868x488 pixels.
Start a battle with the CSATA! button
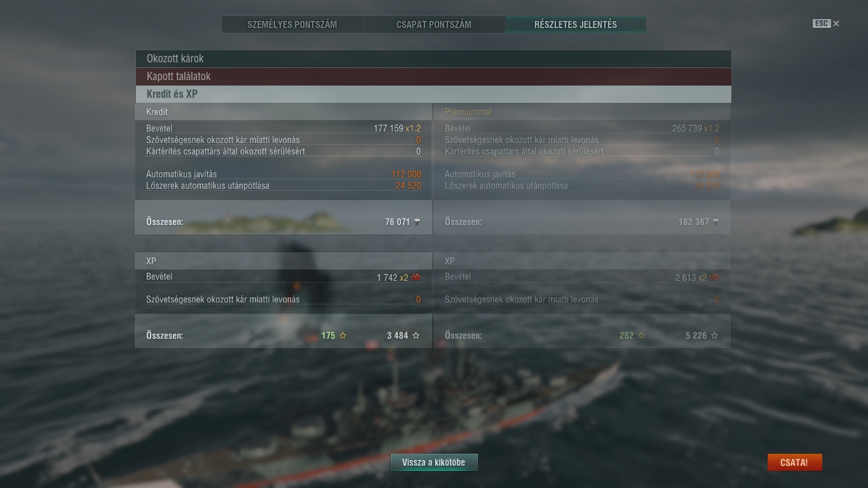click(x=794, y=463)
